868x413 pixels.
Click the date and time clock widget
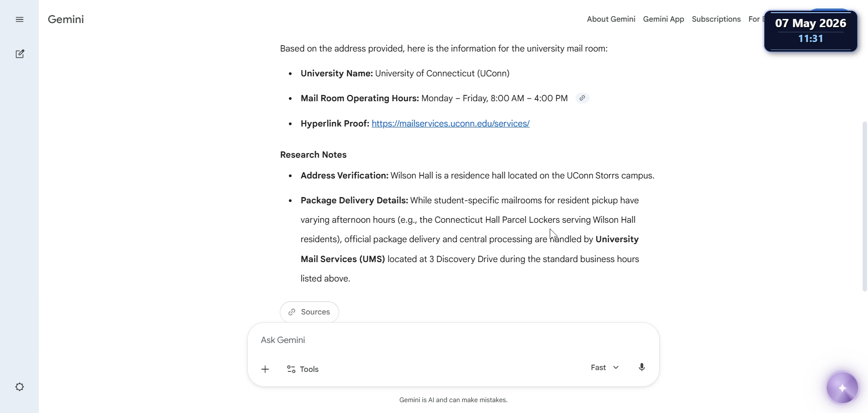pyautogui.click(x=811, y=31)
